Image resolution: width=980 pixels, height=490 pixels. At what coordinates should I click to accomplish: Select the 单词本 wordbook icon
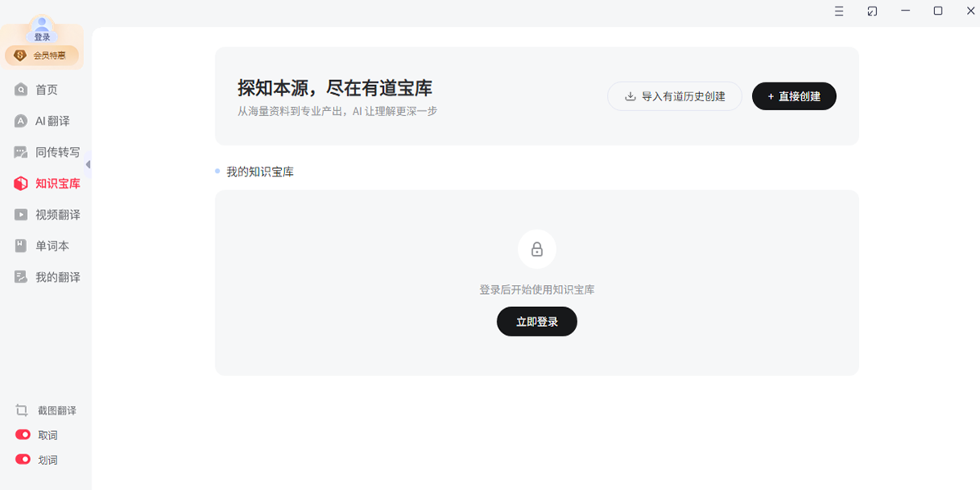(x=21, y=246)
